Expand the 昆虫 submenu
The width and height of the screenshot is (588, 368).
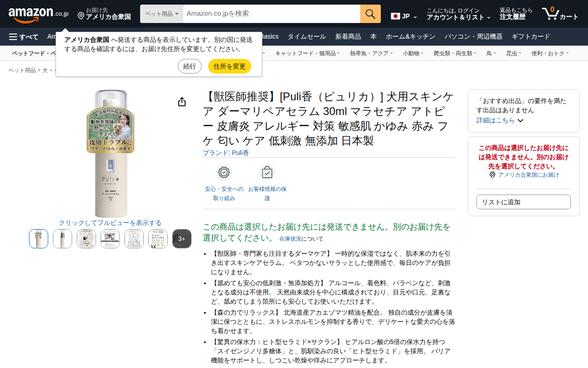tap(514, 53)
